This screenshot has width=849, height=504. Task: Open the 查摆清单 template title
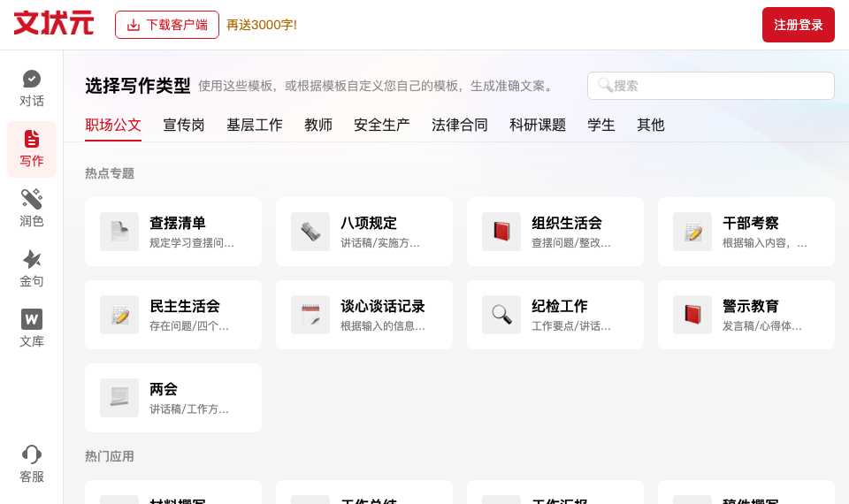[178, 223]
